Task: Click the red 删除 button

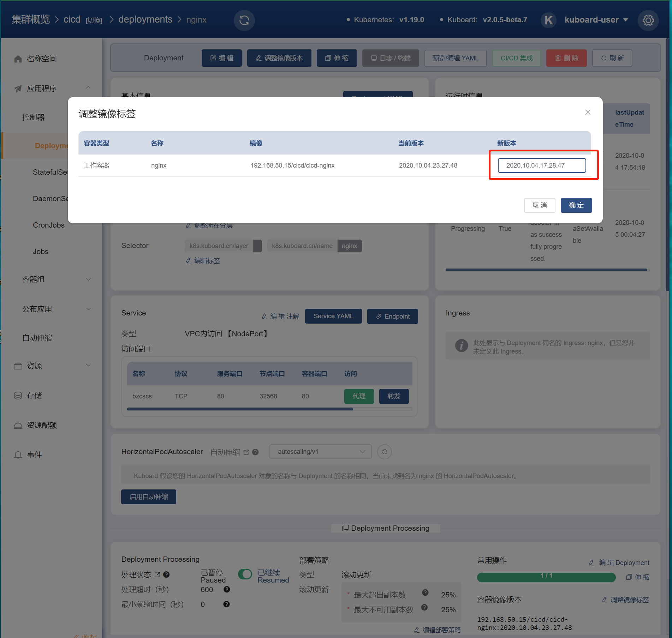Action: pos(566,58)
